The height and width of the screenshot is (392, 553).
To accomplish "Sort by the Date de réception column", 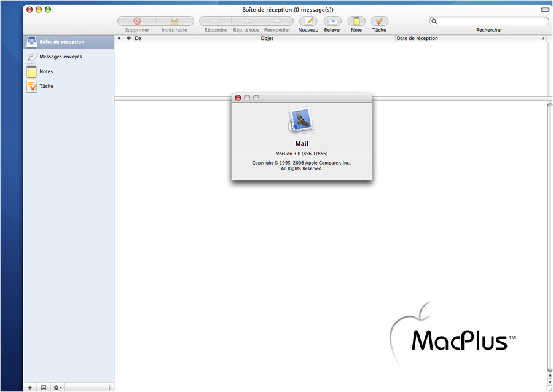I will [471, 39].
